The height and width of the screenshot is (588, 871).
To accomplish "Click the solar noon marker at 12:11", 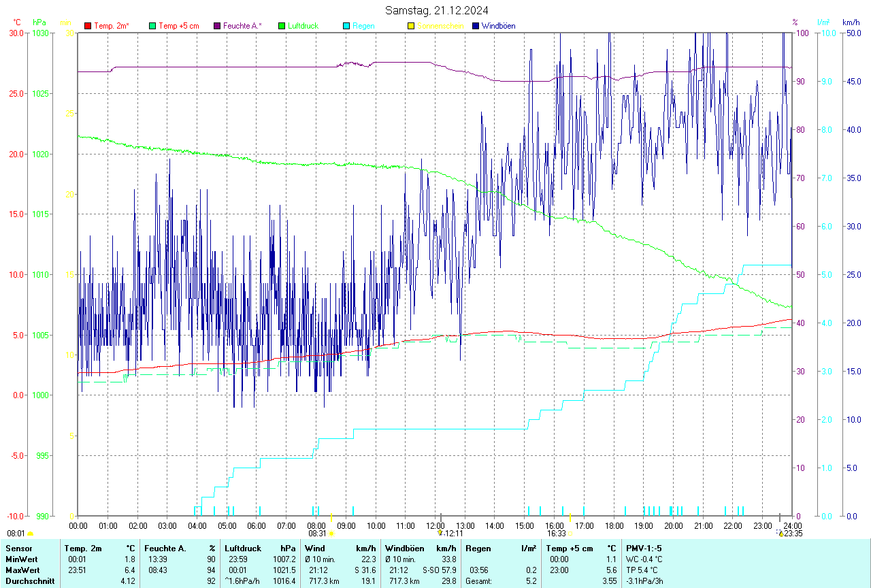I will point(440,534).
